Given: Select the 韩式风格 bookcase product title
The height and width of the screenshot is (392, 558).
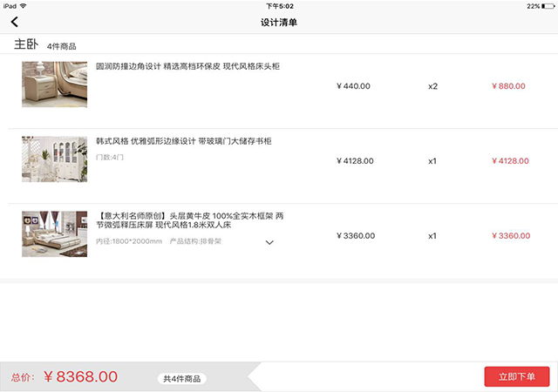Looking at the screenshot, I should point(184,141).
